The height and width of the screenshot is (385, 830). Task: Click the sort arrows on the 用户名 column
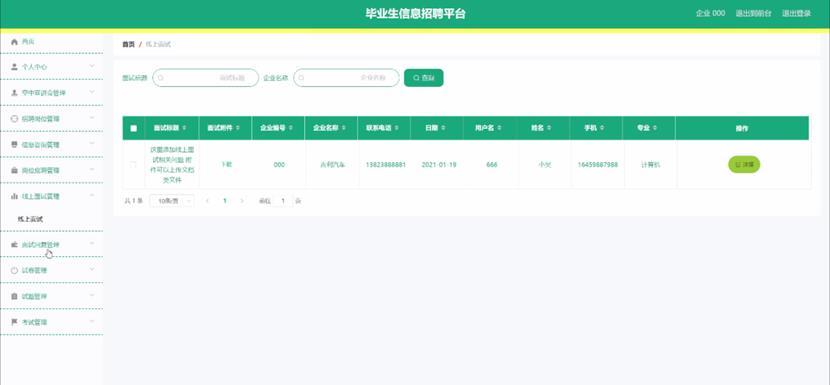point(499,128)
